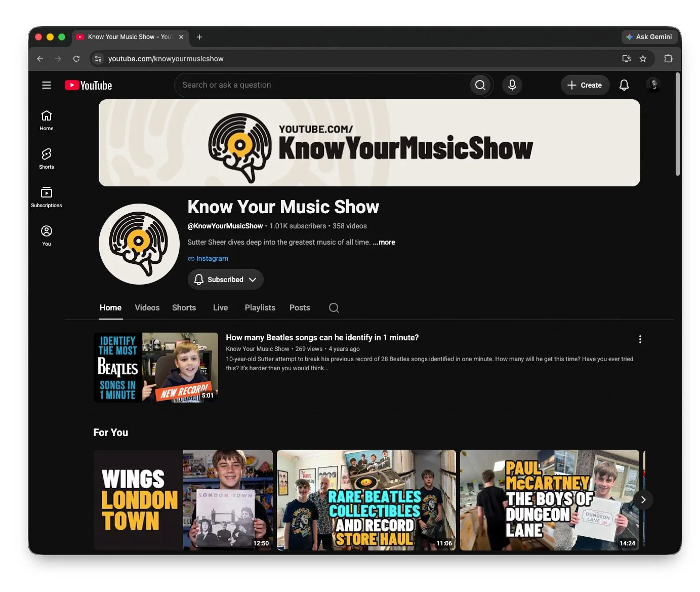Screen dimensions: 700x592
Task: Play the Identify Beatles Songs video thumbnail
Action: (x=156, y=368)
